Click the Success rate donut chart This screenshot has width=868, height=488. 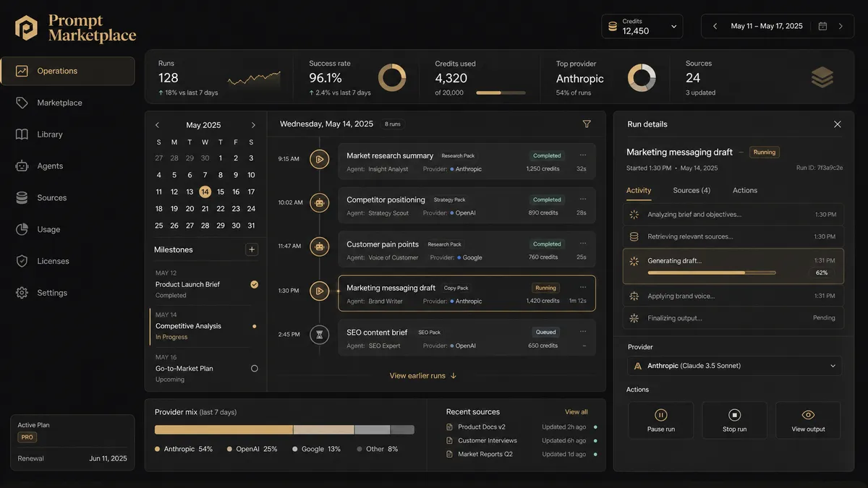(x=392, y=77)
